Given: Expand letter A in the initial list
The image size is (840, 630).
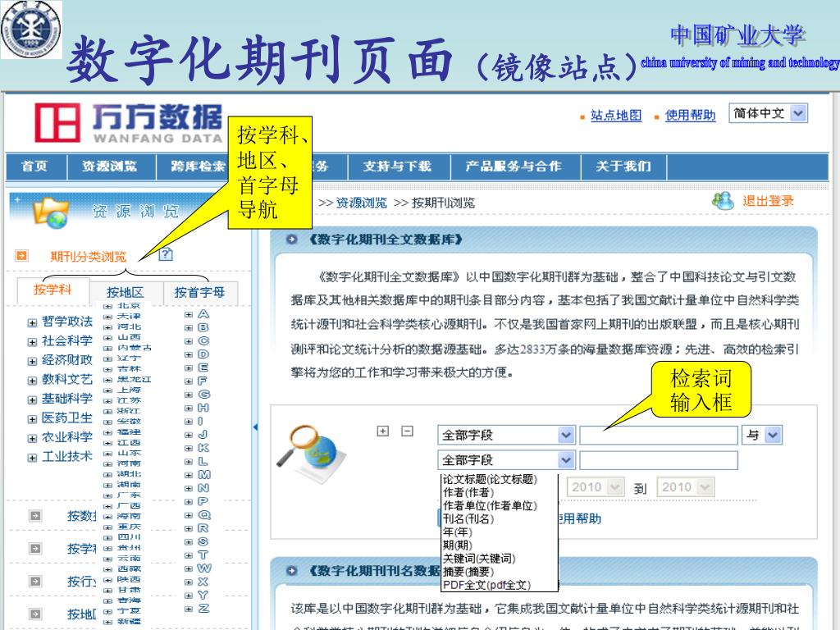Looking at the screenshot, I should coord(189,314).
